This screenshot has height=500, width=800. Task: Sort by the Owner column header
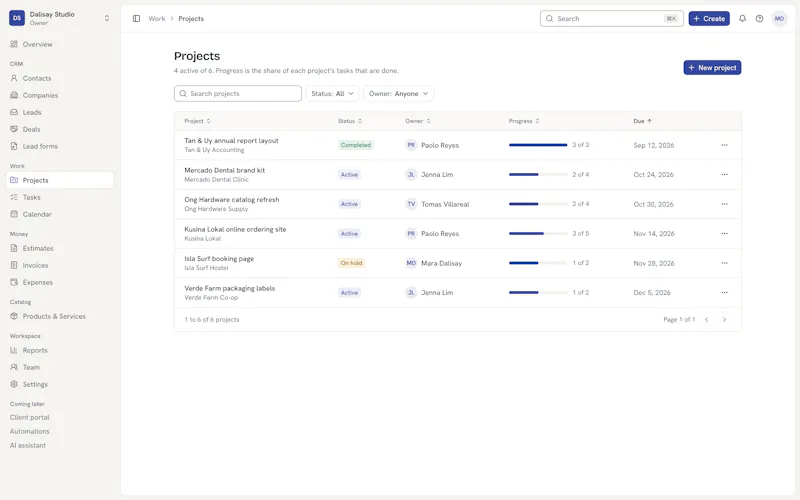pos(417,121)
